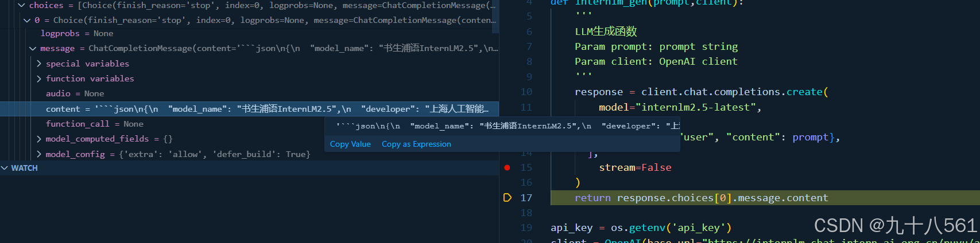This screenshot has width=980, height=243.
Task: Expand model_config entry
Action: tap(38, 154)
